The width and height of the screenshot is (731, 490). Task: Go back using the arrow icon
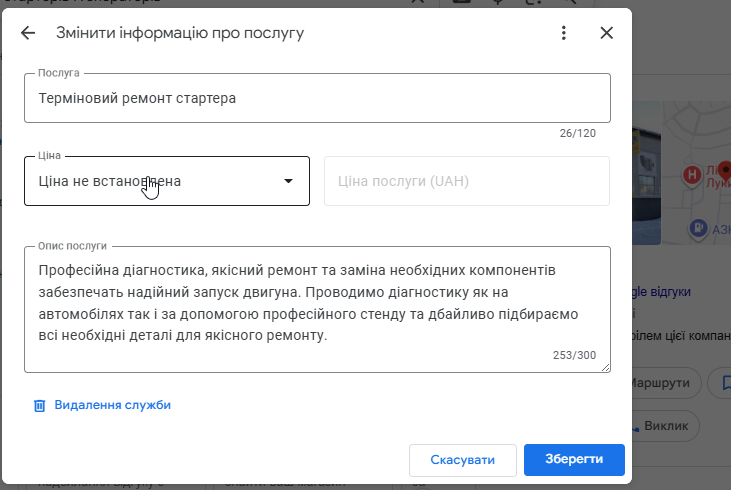click(28, 33)
